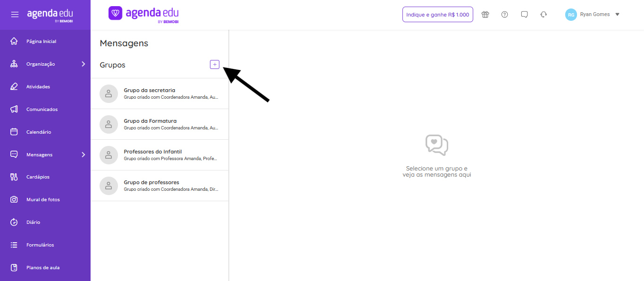Click the Diário clock icon

tap(14, 222)
